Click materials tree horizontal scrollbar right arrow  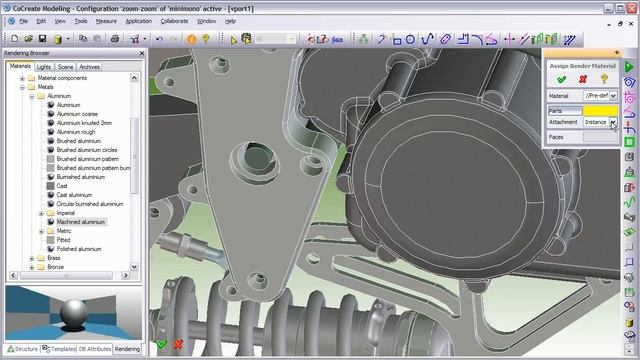pos(125,276)
